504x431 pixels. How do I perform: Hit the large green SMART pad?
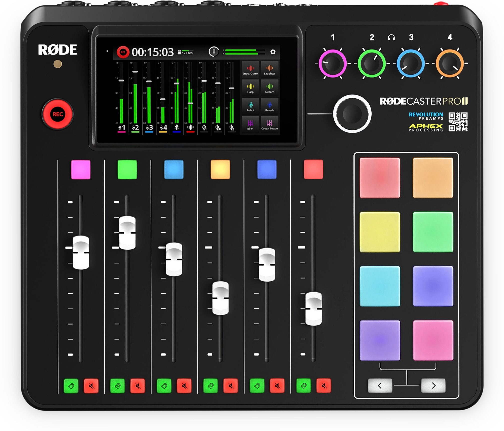point(433,232)
